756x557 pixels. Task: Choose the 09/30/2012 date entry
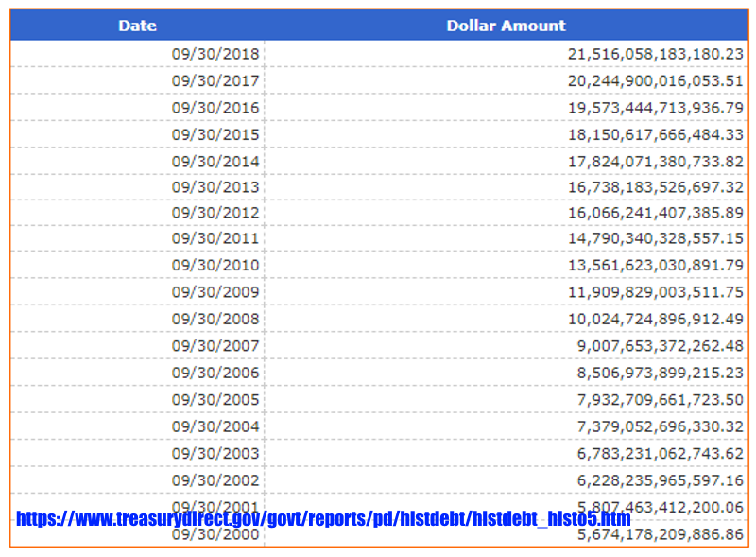click(x=215, y=213)
